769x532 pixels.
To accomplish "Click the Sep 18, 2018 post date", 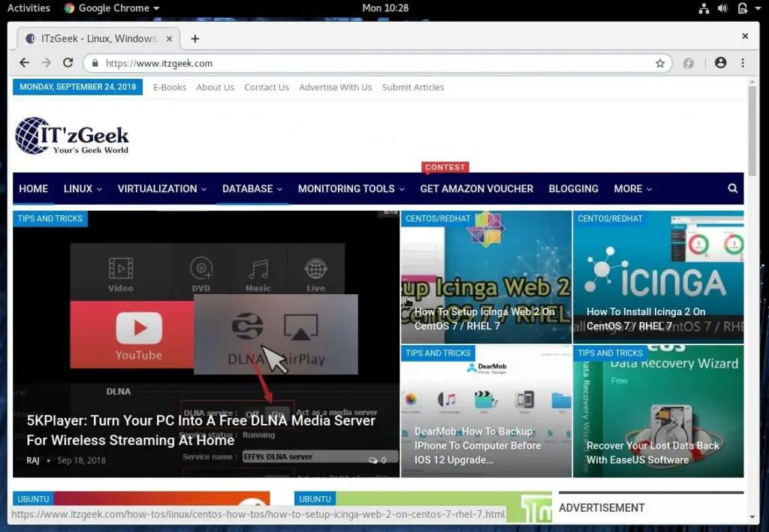I will pyautogui.click(x=81, y=460).
